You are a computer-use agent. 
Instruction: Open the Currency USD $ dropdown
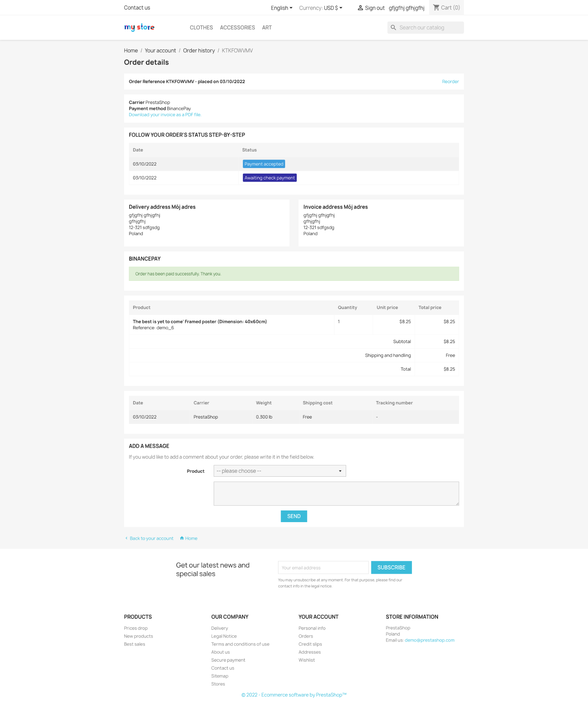click(x=333, y=8)
